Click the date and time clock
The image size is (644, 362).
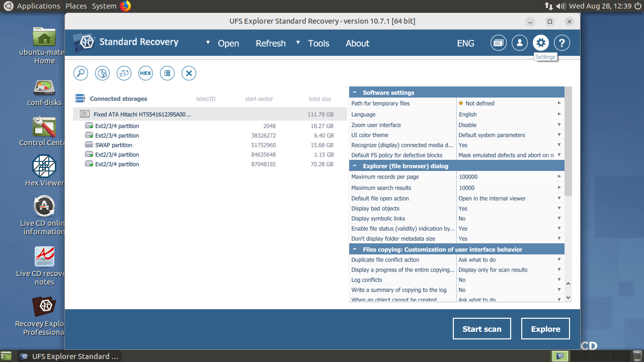tap(600, 6)
